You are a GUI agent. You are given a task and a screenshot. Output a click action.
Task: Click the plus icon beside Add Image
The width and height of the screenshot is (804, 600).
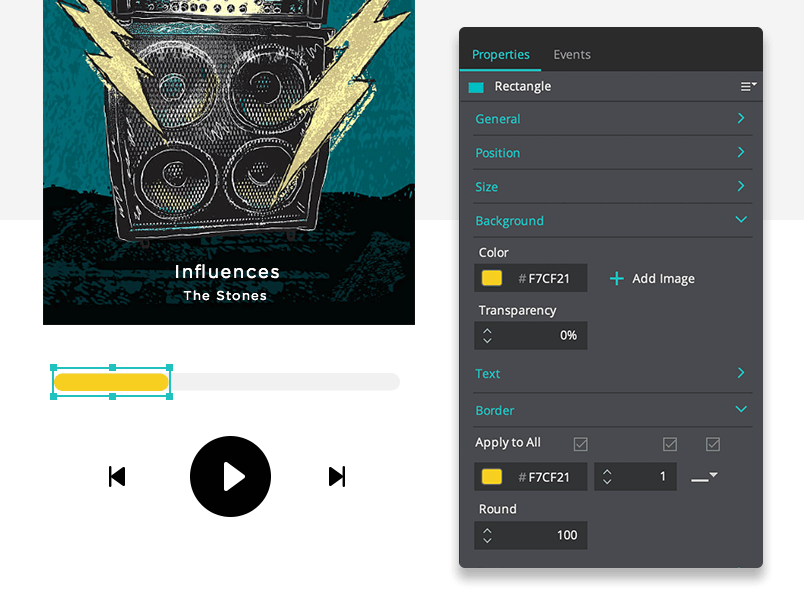tap(616, 278)
